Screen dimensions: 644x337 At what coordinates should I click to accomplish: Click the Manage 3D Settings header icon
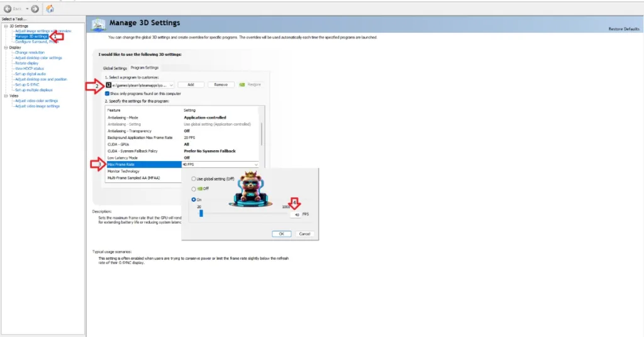click(99, 25)
